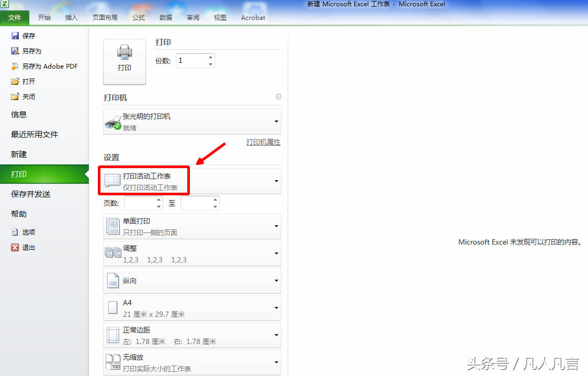The height and width of the screenshot is (376, 588).
Task: Click the large Print (打印) printer button
Action: (x=125, y=62)
